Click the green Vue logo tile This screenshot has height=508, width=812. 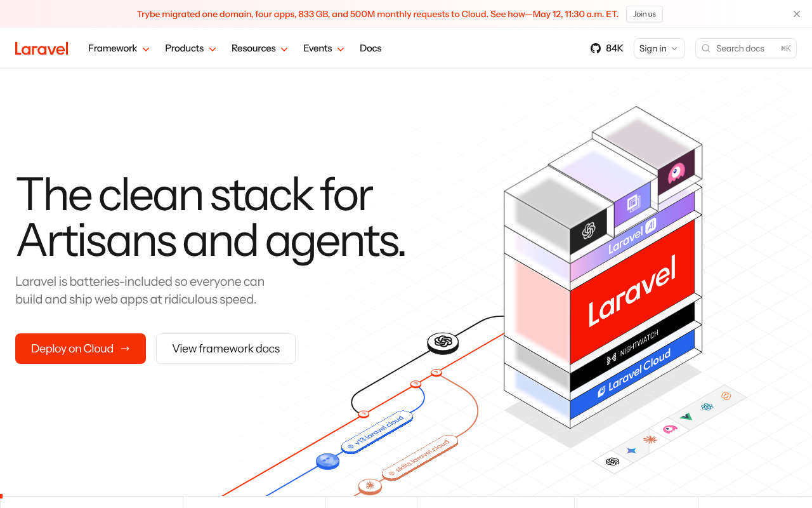pyautogui.click(x=686, y=417)
